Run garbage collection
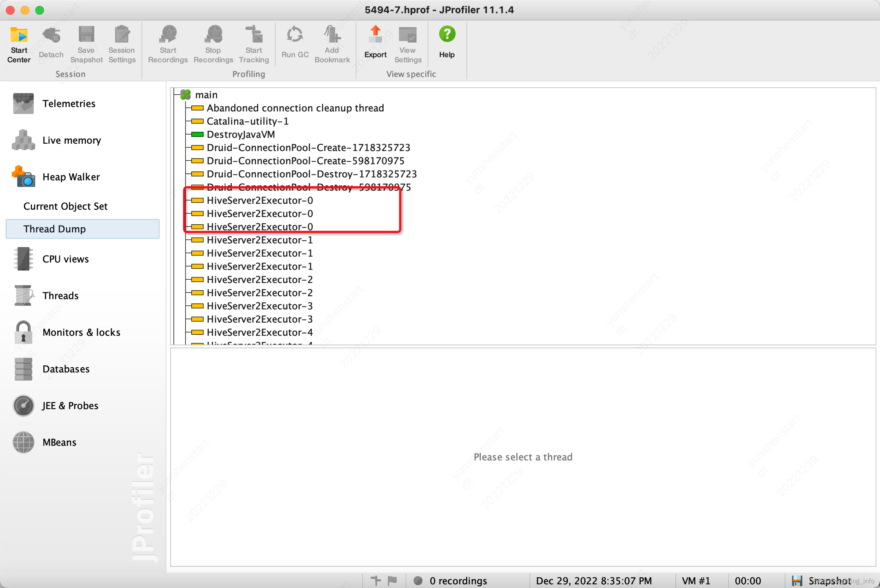The width and height of the screenshot is (880, 588). tap(295, 41)
